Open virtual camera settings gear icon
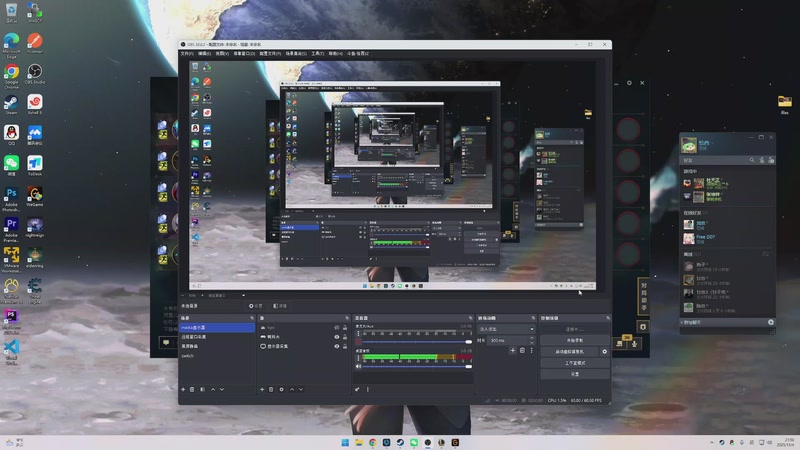This screenshot has width=800, height=450. coord(605,352)
